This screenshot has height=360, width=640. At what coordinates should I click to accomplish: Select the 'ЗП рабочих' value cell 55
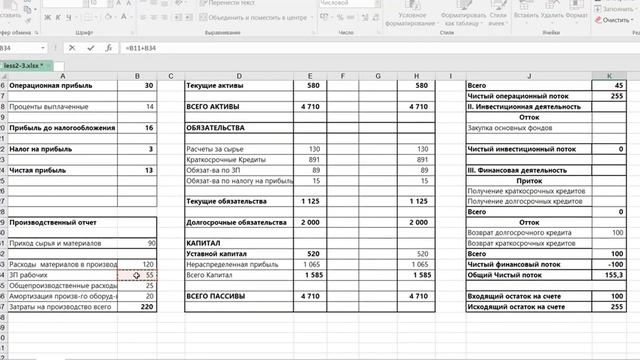(x=137, y=275)
